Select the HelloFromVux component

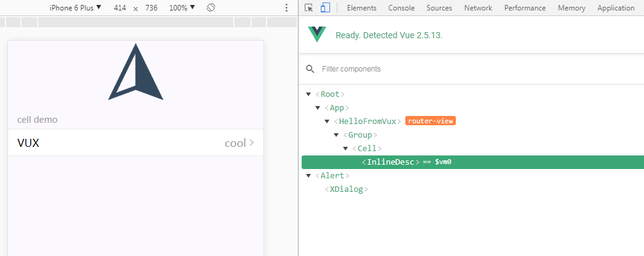(x=368, y=122)
